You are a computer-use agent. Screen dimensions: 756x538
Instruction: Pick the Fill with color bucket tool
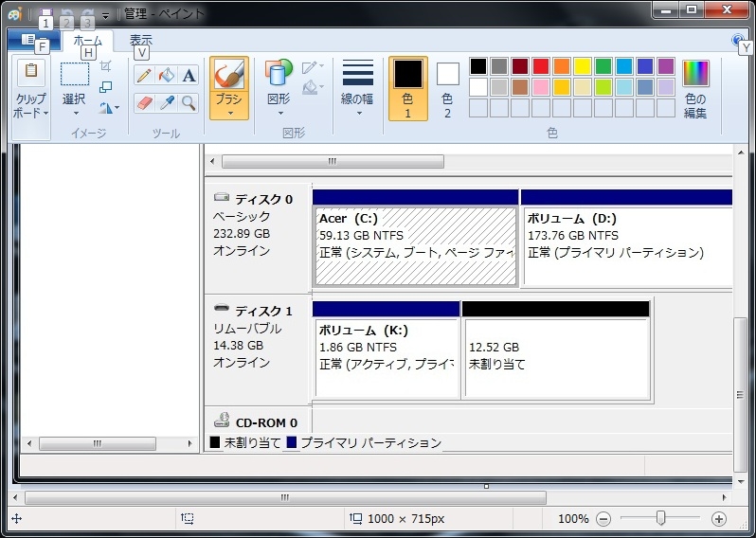pos(167,76)
